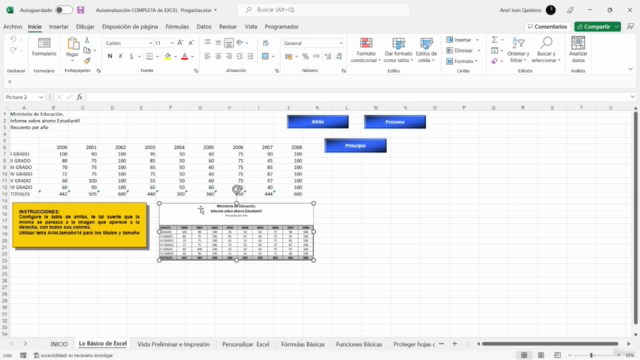The height and width of the screenshot is (360, 640).
Task: Select the Format Painter brush
Action: pyautogui.click(x=87, y=60)
